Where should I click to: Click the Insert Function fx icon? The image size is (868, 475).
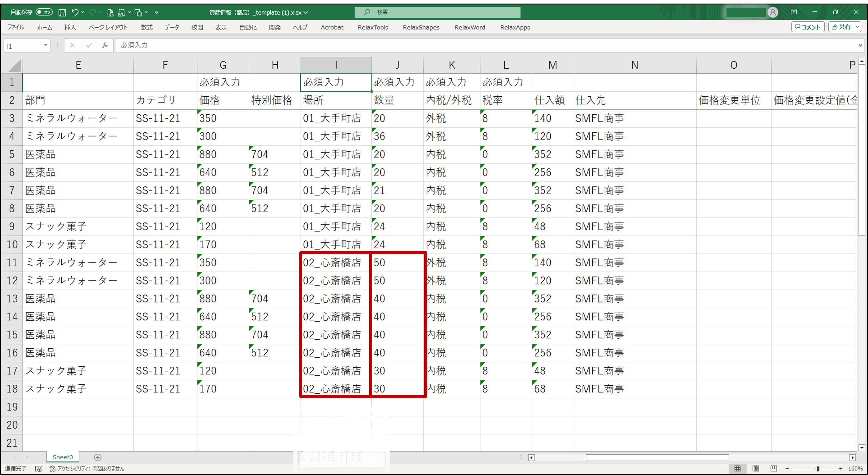(x=105, y=45)
